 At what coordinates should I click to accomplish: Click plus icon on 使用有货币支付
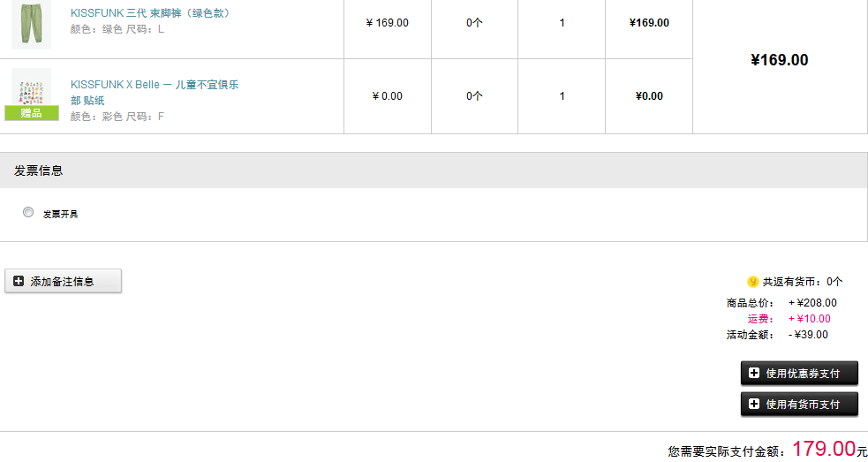pos(754,404)
